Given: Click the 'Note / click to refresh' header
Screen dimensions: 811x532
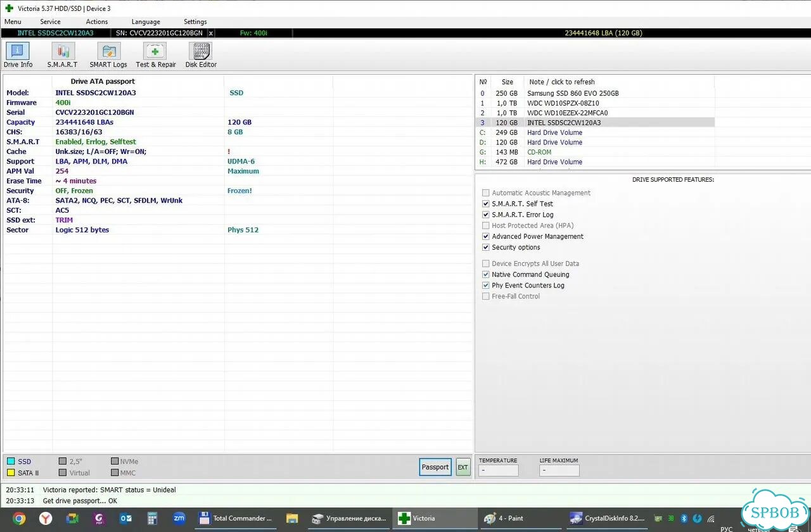Looking at the screenshot, I should pos(562,82).
